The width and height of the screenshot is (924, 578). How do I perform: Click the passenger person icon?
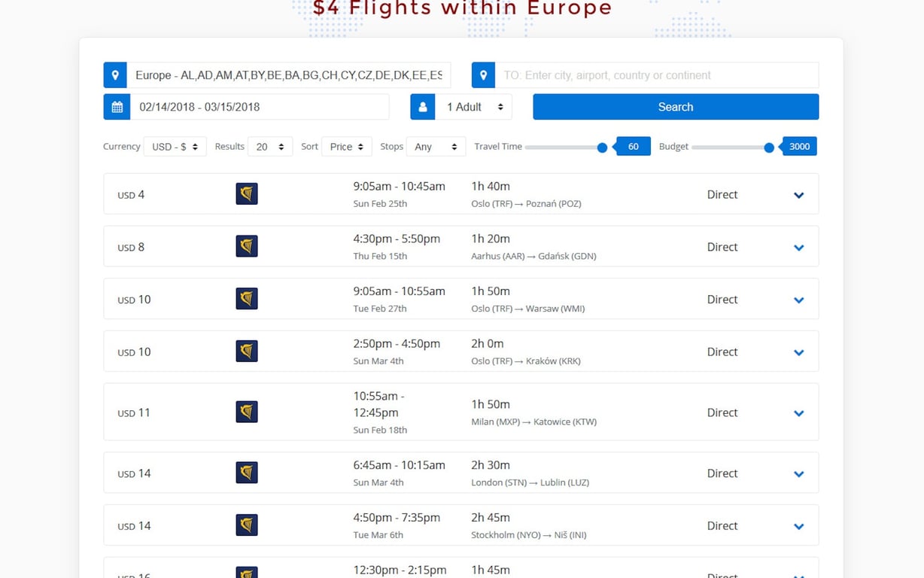click(422, 106)
